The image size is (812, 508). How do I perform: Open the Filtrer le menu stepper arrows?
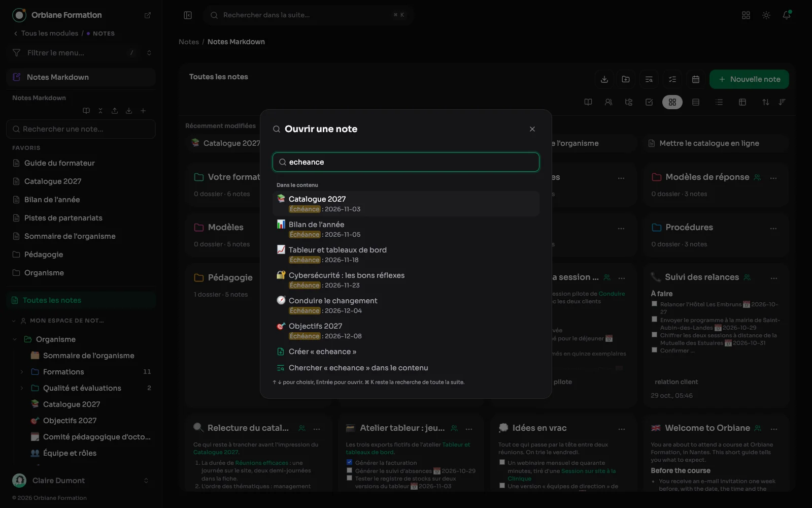[149, 53]
